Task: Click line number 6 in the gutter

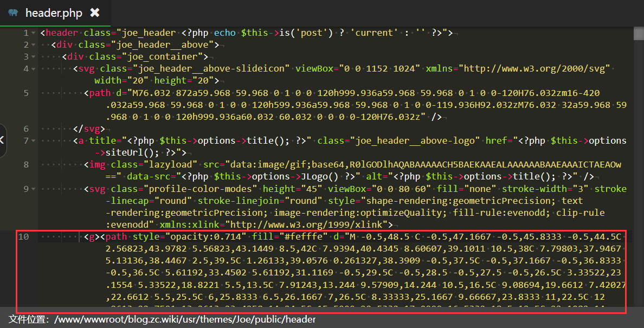Action: coord(26,128)
